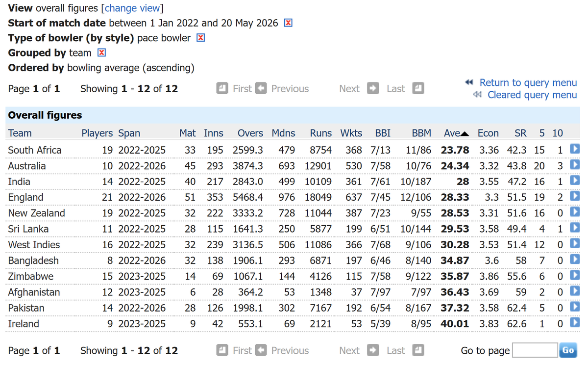Click the change view link

[x=132, y=8]
